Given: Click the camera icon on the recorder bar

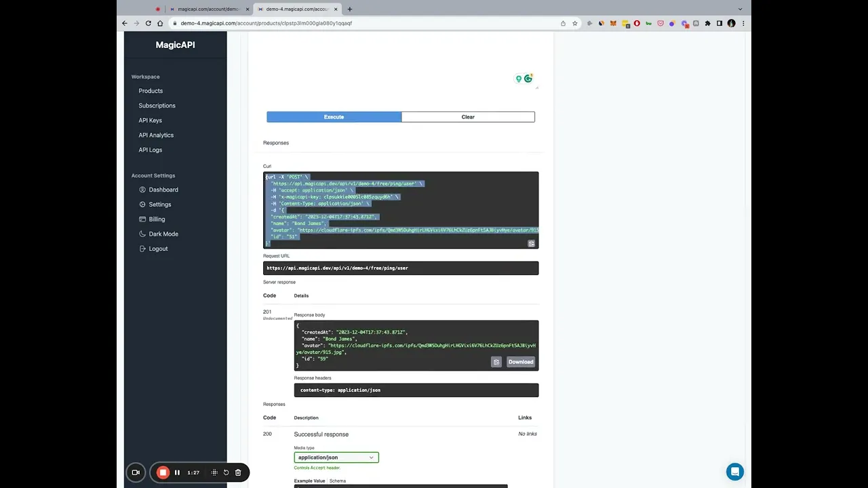Looking at the screenshot, I should click(136, 472).
